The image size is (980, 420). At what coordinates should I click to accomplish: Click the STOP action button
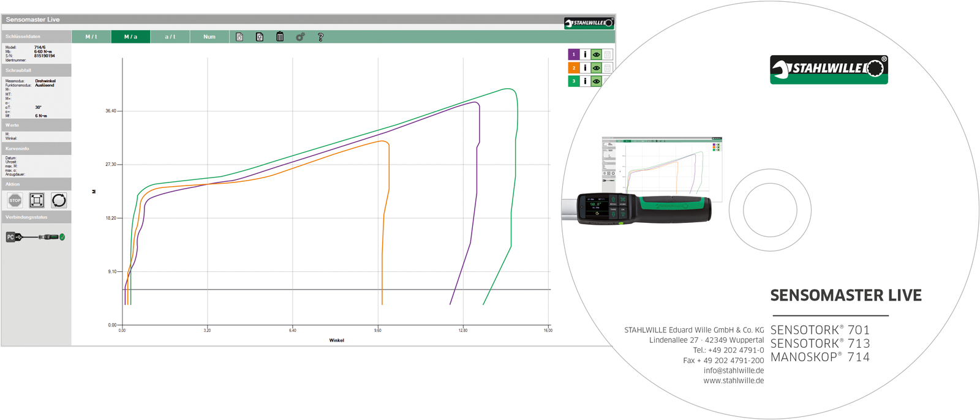click(15, 200)
